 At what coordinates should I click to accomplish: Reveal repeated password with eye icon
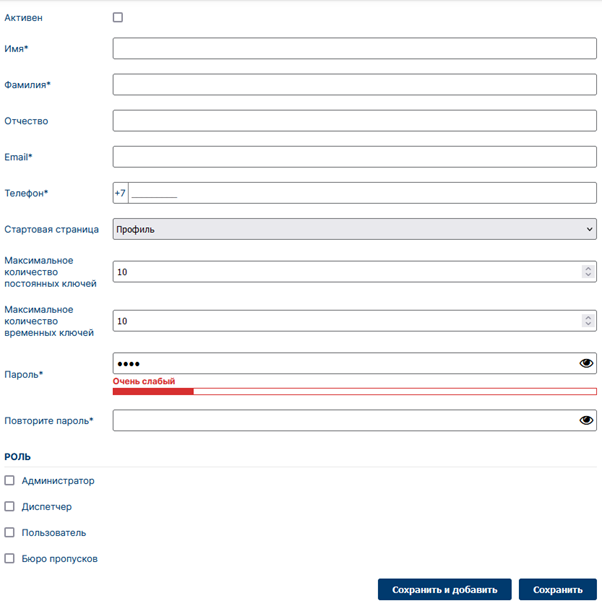pyautogui.click(x=586, y=420)
